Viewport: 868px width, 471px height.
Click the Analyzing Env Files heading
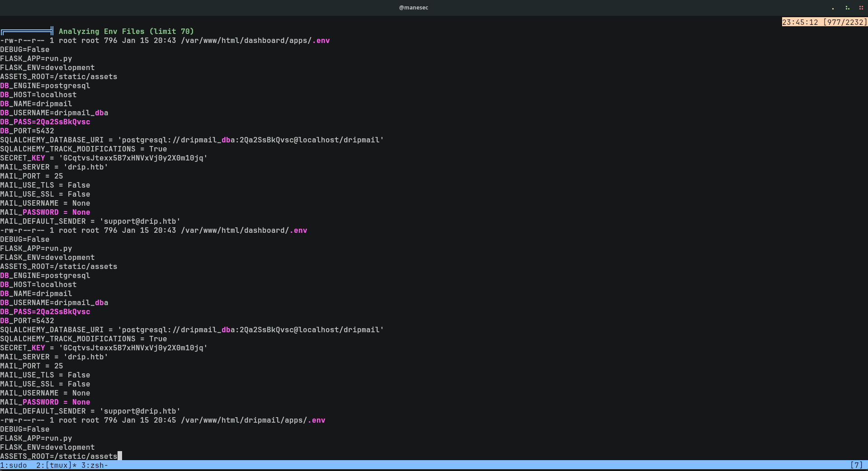click(126, 31)
